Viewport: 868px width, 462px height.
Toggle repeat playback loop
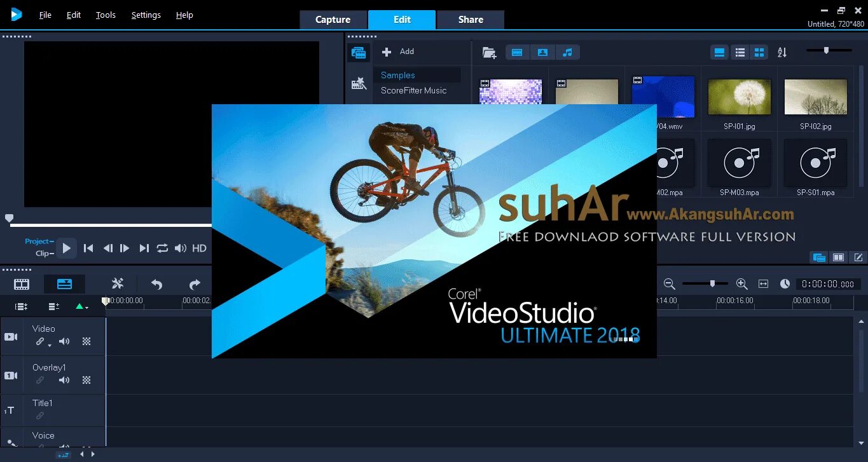(162, 248)
